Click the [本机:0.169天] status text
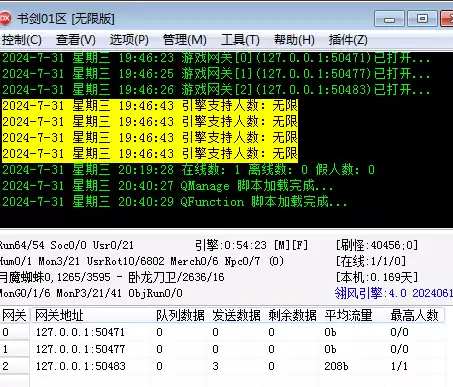Image resolution: width=453 pixels, height=387 pixels. (377, 277)
